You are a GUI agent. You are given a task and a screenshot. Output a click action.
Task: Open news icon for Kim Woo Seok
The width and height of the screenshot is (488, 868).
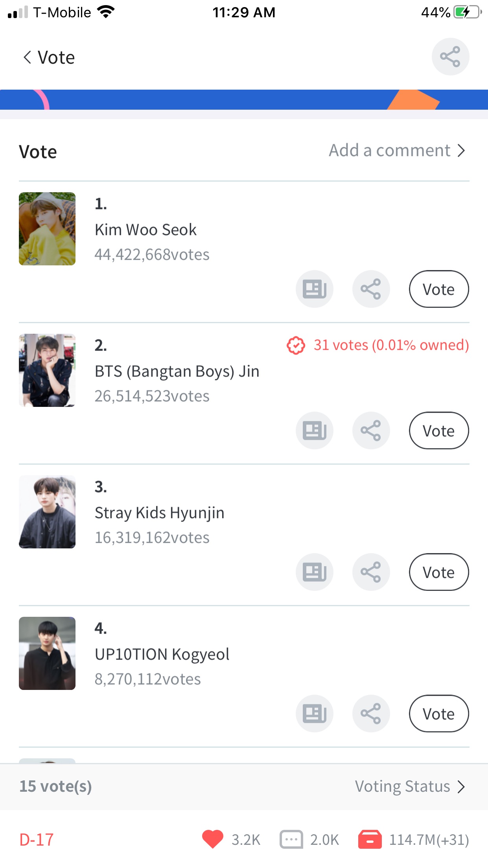point(314,289)
